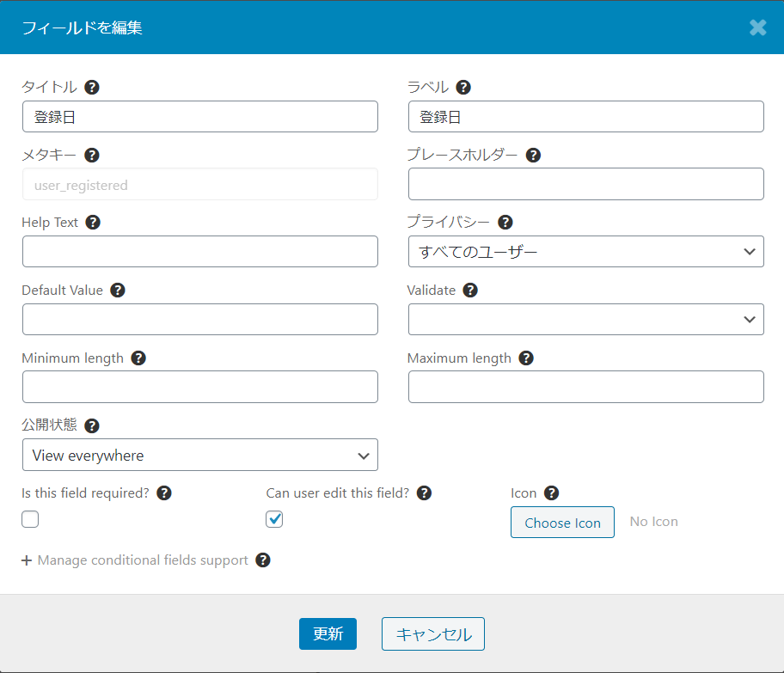Click the 更新 button
The height and width of the screenshot is (673, 784).
pos(328,634)
